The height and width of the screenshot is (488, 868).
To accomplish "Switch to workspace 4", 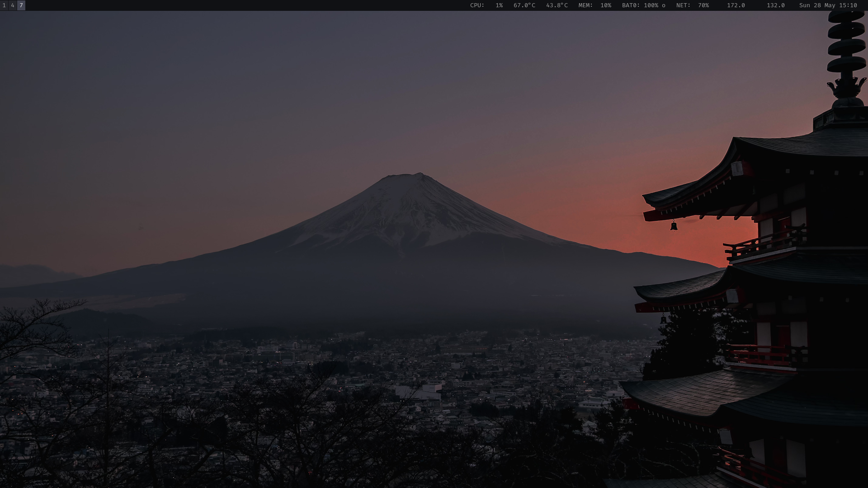I will [x=13, y=5].
